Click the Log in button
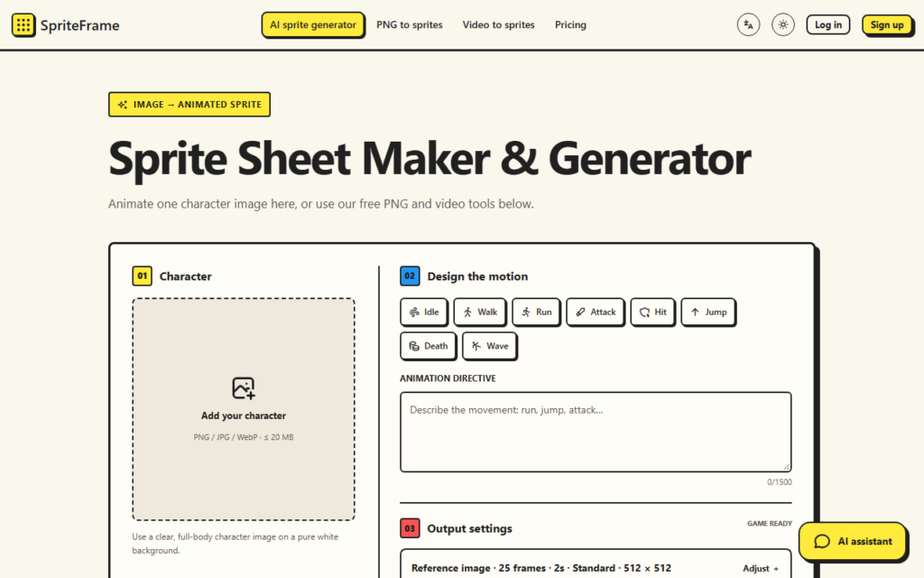 tap(828, 24)
